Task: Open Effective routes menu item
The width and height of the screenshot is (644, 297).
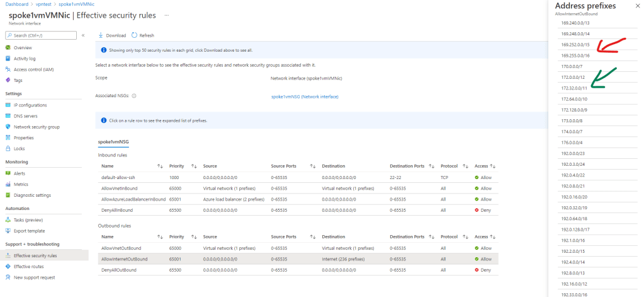Action: pyautogui.click(x=28, y=266)
